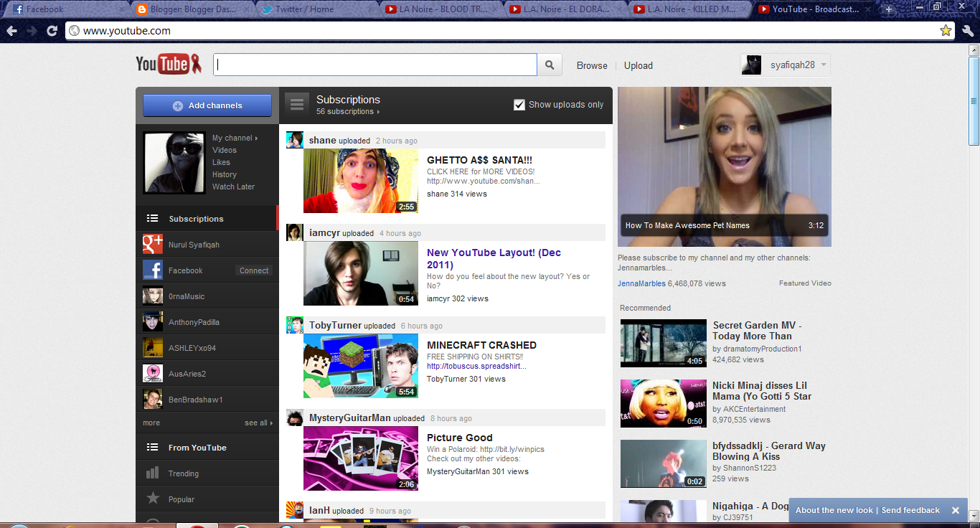The width and height of the screenshot is (980, 528).
Task: Open bfydssadklj Gerard Way video thumbnail
Action: click(664, 463)
